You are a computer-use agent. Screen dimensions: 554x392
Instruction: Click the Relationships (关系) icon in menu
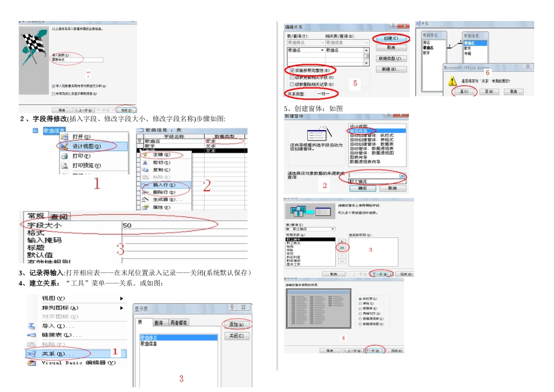click(31, 353)
